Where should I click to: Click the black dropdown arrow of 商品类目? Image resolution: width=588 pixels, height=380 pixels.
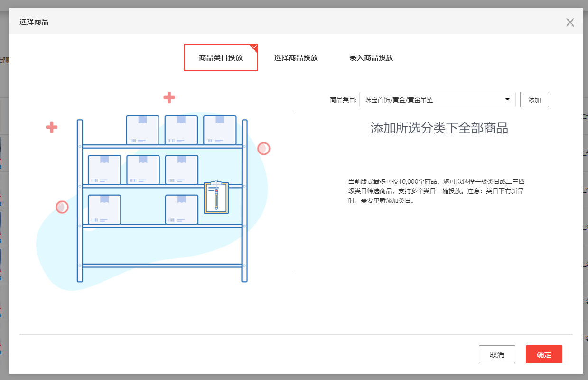[x=507, y=100]
